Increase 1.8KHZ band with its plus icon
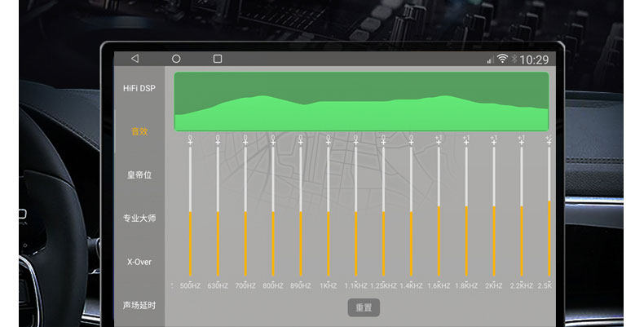The height and width of the screenshot is (327, 644). 466,142
